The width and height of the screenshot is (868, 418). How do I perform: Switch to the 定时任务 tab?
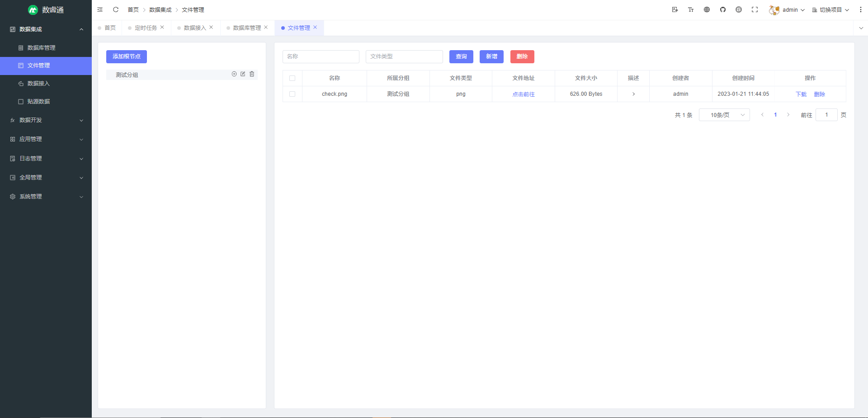tap(146, 28)
